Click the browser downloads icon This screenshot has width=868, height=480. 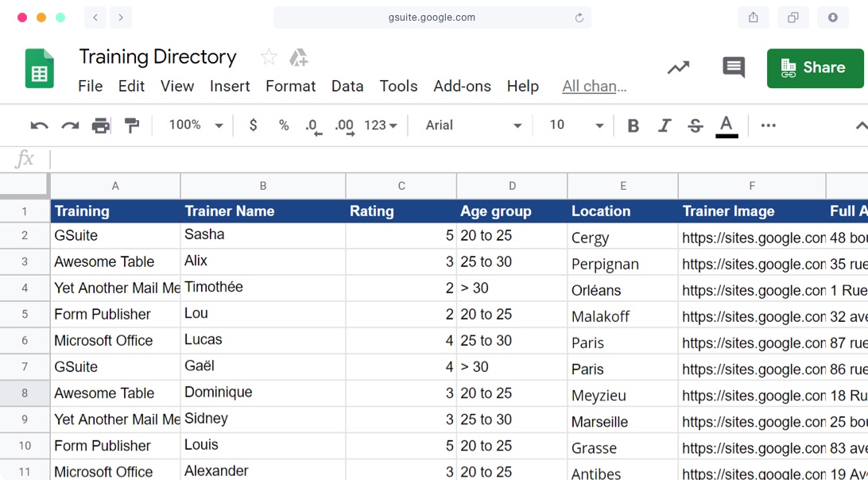point(832,17)
